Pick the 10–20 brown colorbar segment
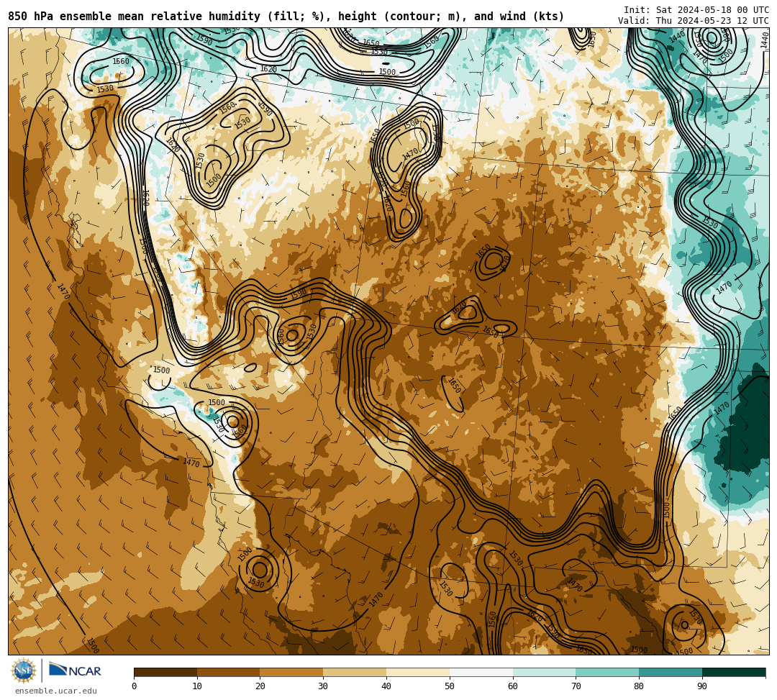The image size is (777, 700). point(229,672)
